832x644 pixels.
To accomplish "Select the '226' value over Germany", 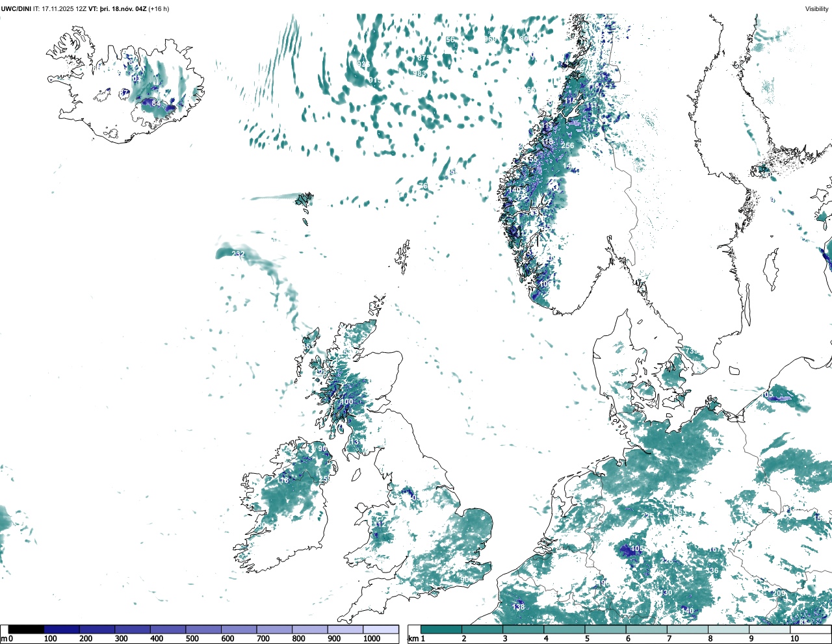I will click(x=667, y=561).
